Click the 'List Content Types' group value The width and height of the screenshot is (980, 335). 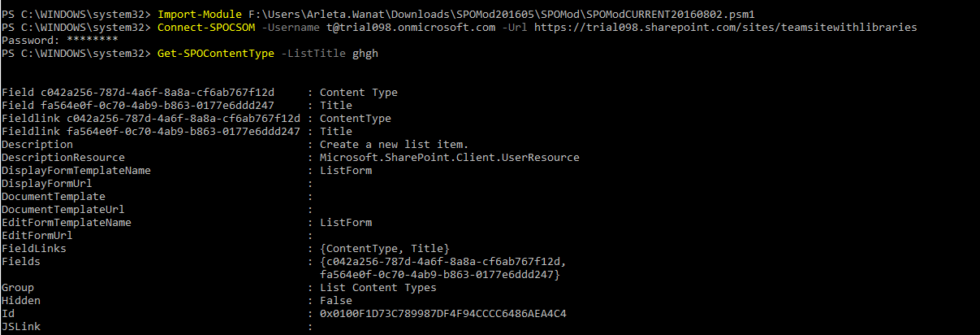point(378,288)
